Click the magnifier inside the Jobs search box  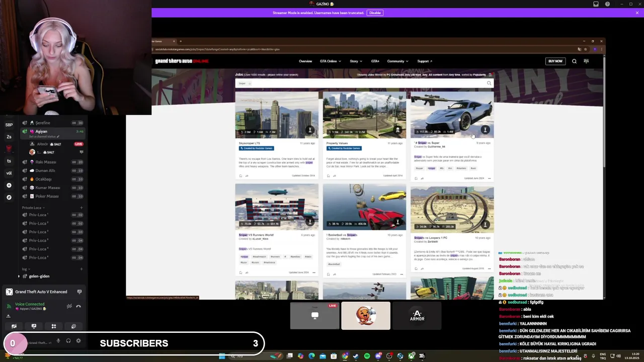point(489,83)
